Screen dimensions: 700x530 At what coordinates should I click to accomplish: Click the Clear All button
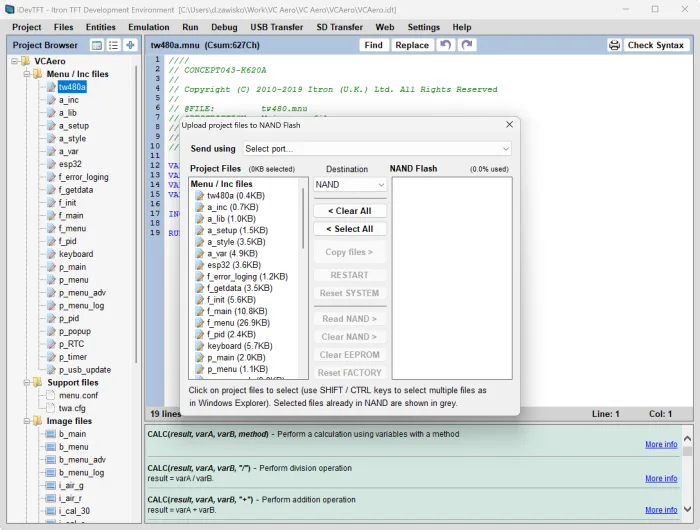[x=350, y=211]
